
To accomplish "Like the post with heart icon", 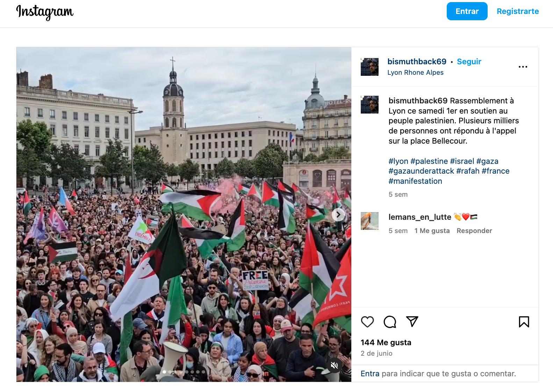I will [367, 322].
